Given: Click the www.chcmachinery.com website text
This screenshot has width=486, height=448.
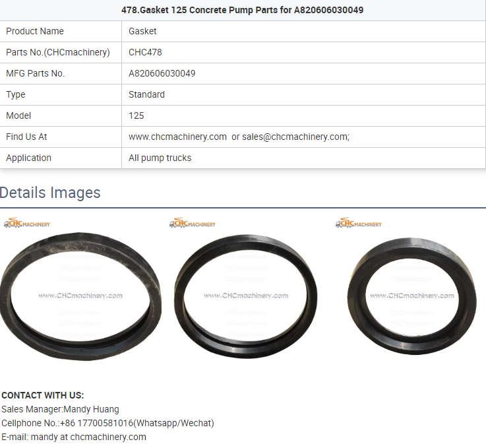Looking at the screenshot, I should tap(177, 137).
